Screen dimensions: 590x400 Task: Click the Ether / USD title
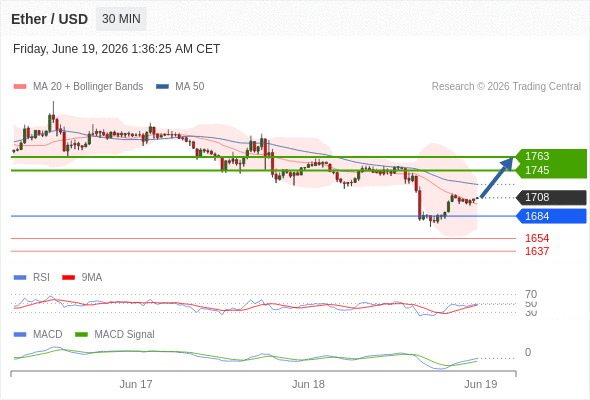[49, 19]
